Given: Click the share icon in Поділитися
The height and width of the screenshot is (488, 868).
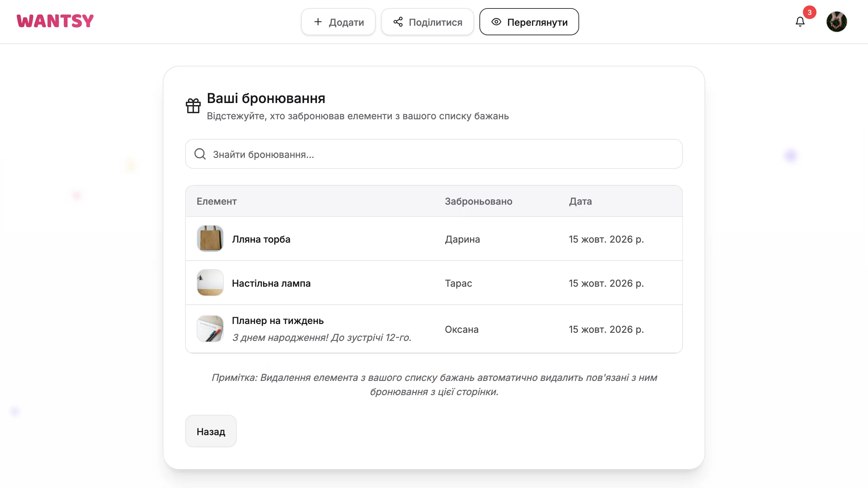Looking at the screenshot, I should (398, 22).
